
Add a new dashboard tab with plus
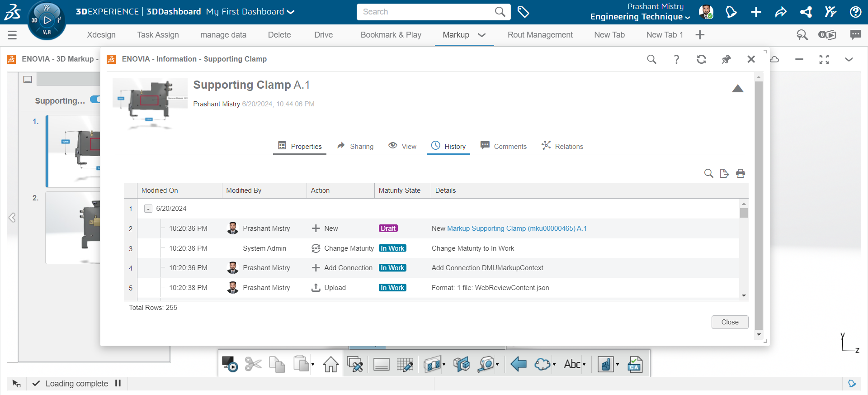[700, 35]
